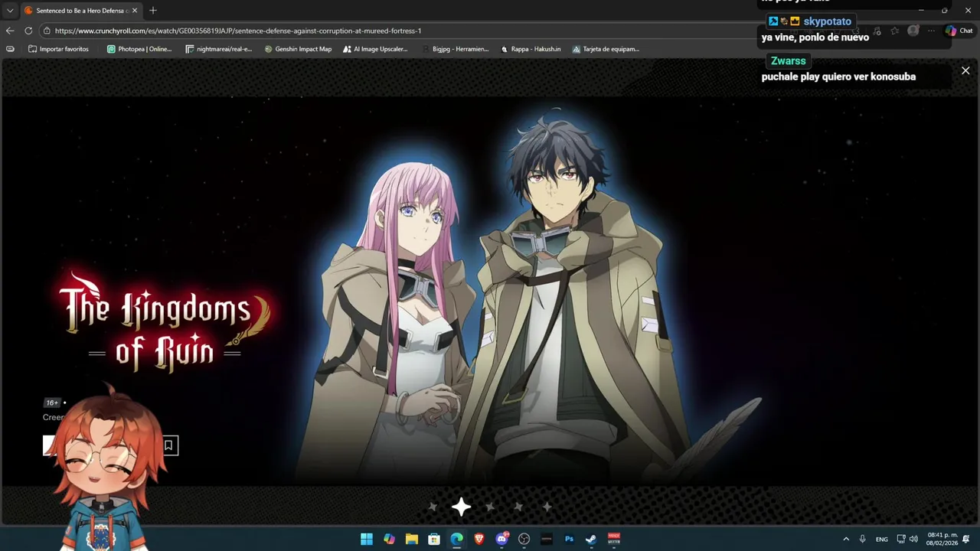Image resolution: width=980 pixels, height=551 pixels.
Task: Reload the Crunchyroll page
Action: [x=28, y=31]
